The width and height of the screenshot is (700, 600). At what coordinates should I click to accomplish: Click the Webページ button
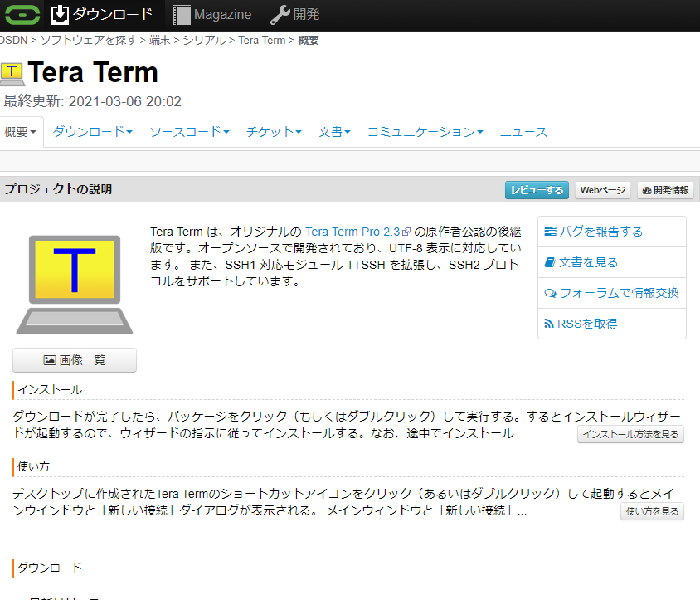[603, 190]
